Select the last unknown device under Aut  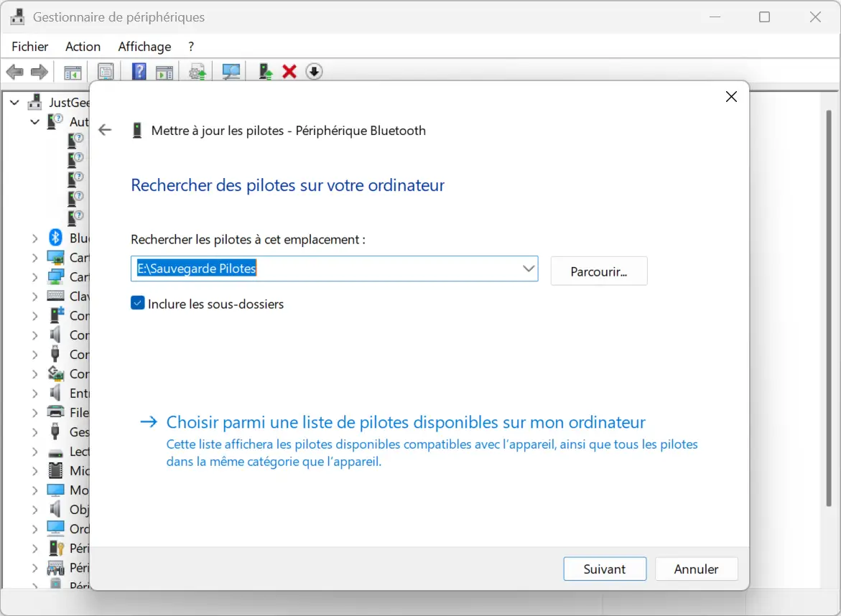click(x=75, y=218)
